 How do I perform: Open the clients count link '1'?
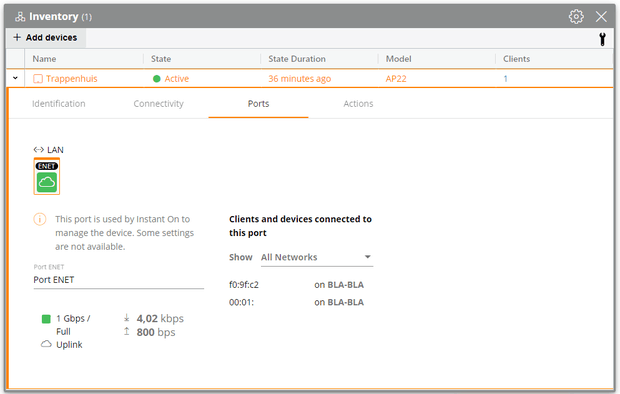[505, 79]
